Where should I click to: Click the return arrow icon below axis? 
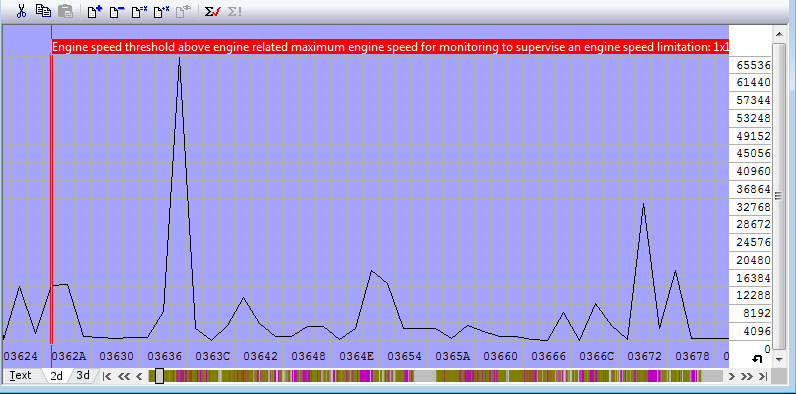coord(757,359)
